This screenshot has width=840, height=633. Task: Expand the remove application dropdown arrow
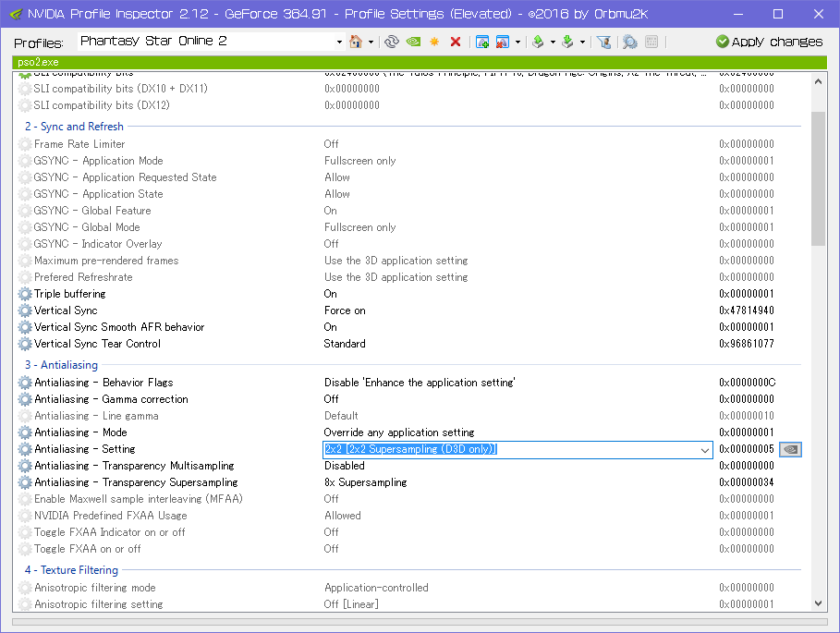click(x=518, y=42)
